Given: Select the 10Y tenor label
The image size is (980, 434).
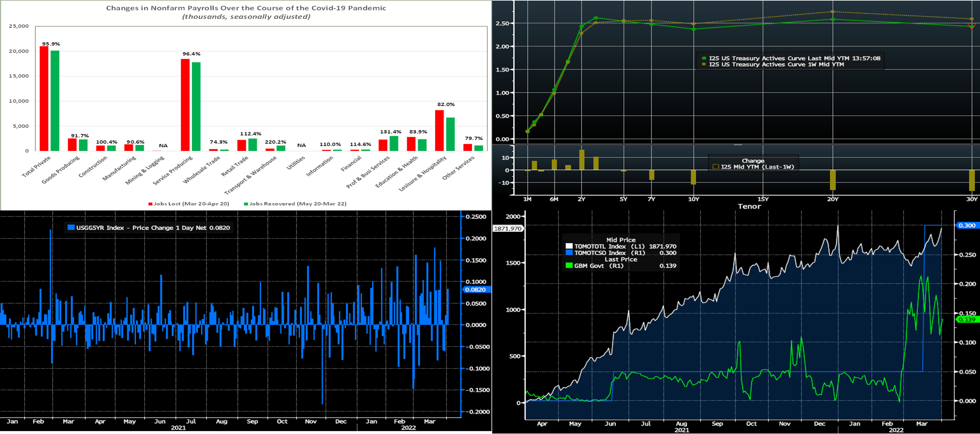Looking at the screenshot, I should 694,199.
